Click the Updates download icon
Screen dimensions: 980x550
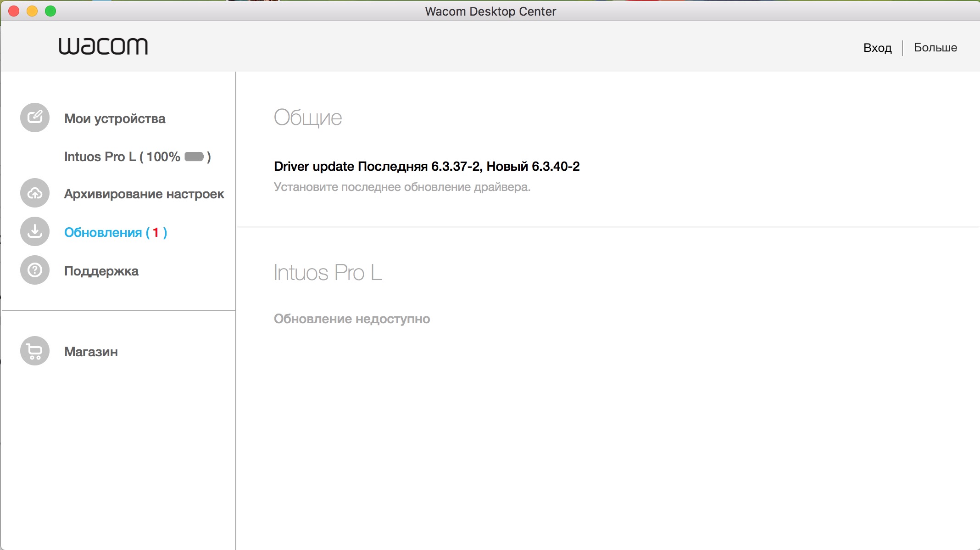35,231
